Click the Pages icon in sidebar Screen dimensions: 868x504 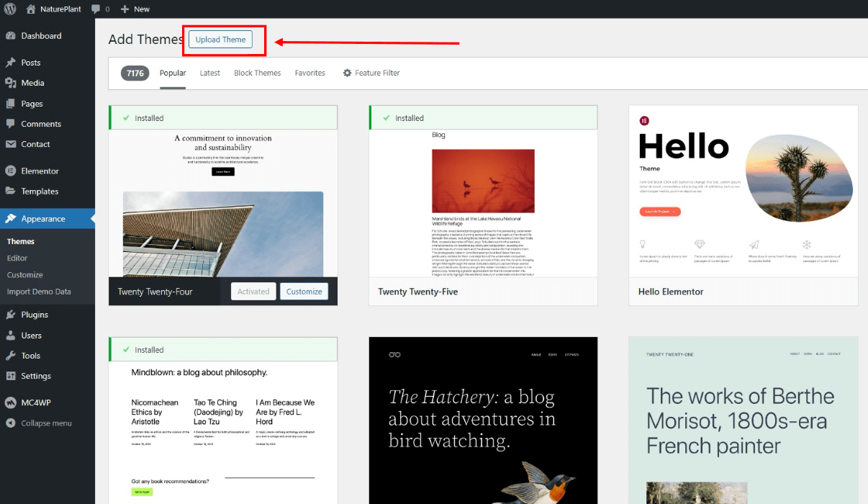click(x=11, y=104)
